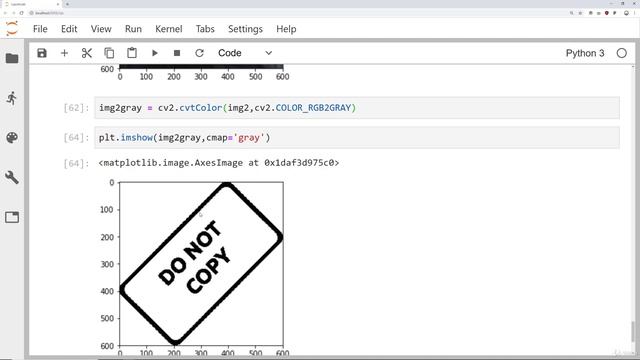Open the Edit menu
This screenshot has height=360, width=640.
(69, 29)
